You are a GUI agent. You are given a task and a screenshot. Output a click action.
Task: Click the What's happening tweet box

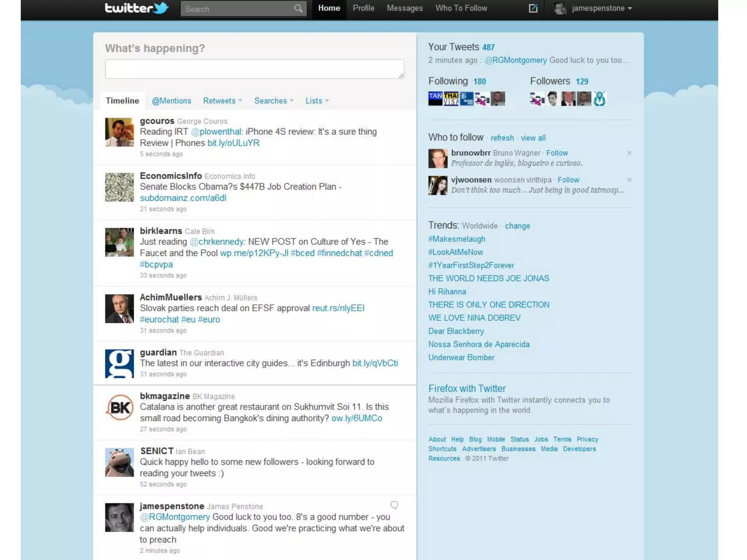[x=254, y=69]
